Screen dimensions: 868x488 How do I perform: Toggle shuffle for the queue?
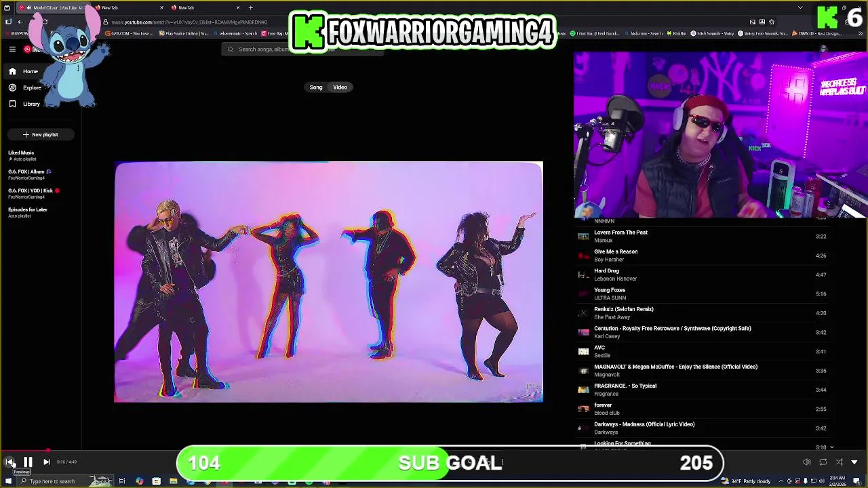click(839, 462)
